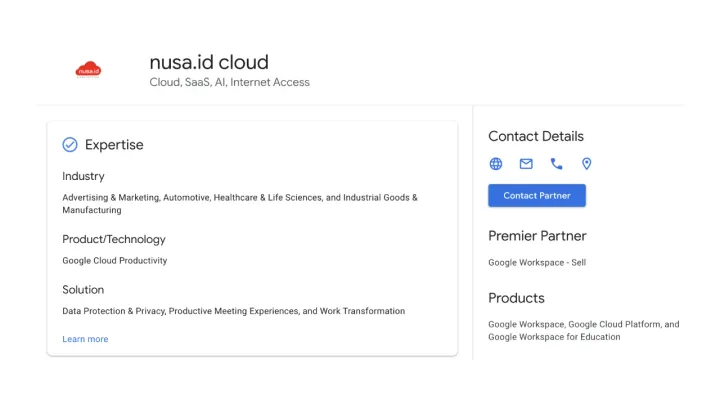
Task: Open the Learn more link
Action: [x=85, y=339]
